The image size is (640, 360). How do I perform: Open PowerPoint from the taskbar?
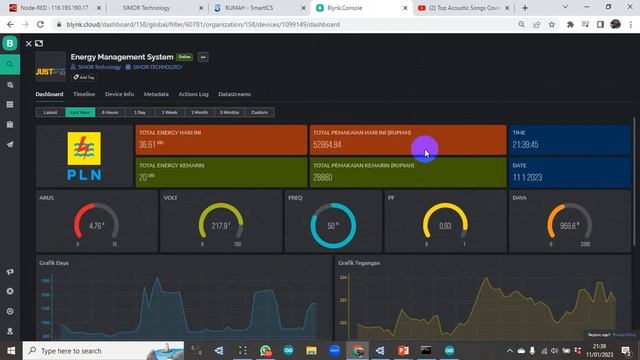coord(403,351)
